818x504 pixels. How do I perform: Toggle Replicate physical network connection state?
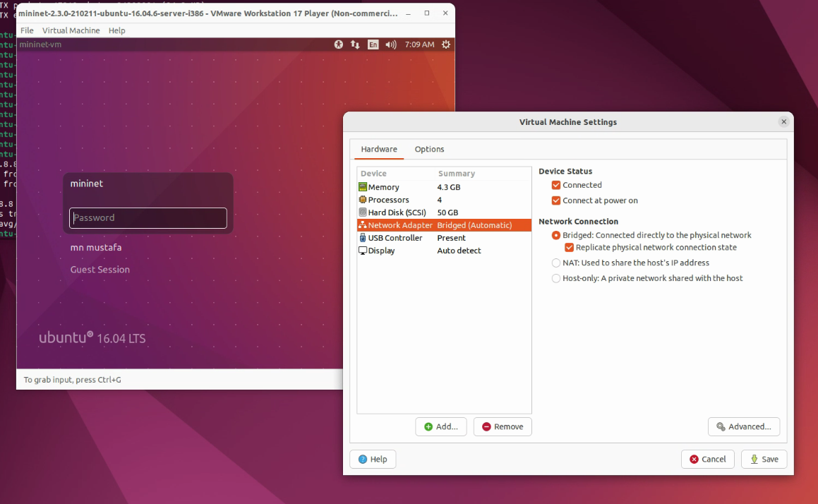tap(569, 247)
